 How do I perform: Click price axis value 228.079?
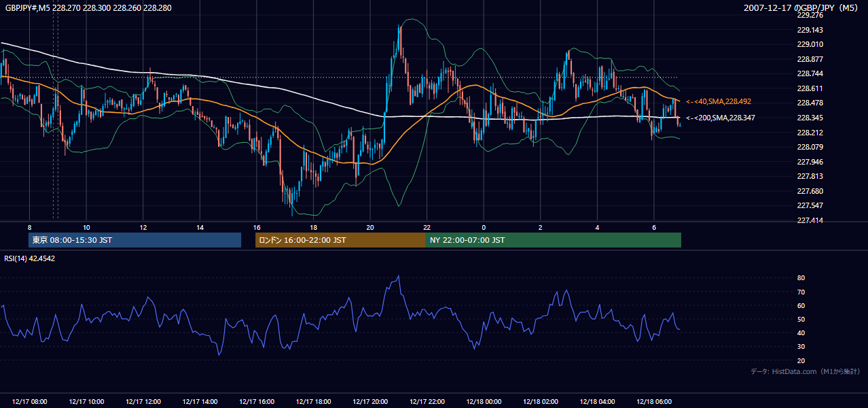click(810, 147)
